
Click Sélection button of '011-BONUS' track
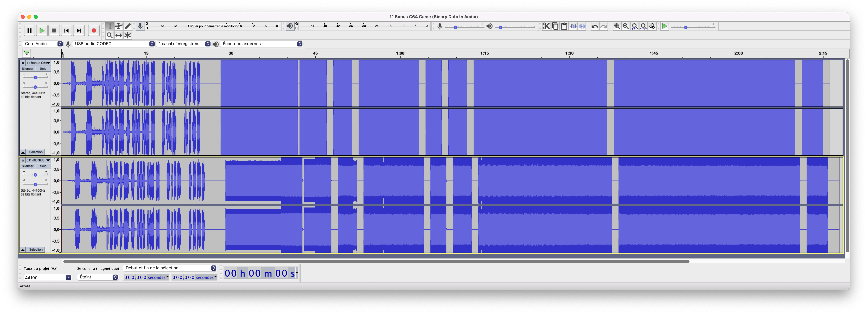click(36, 250)
